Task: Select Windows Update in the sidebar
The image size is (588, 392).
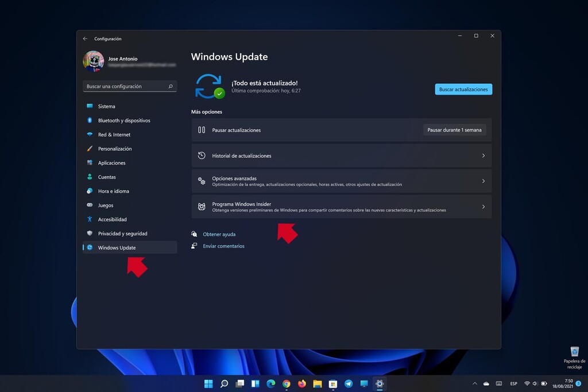Action: (x=130, y=247)
